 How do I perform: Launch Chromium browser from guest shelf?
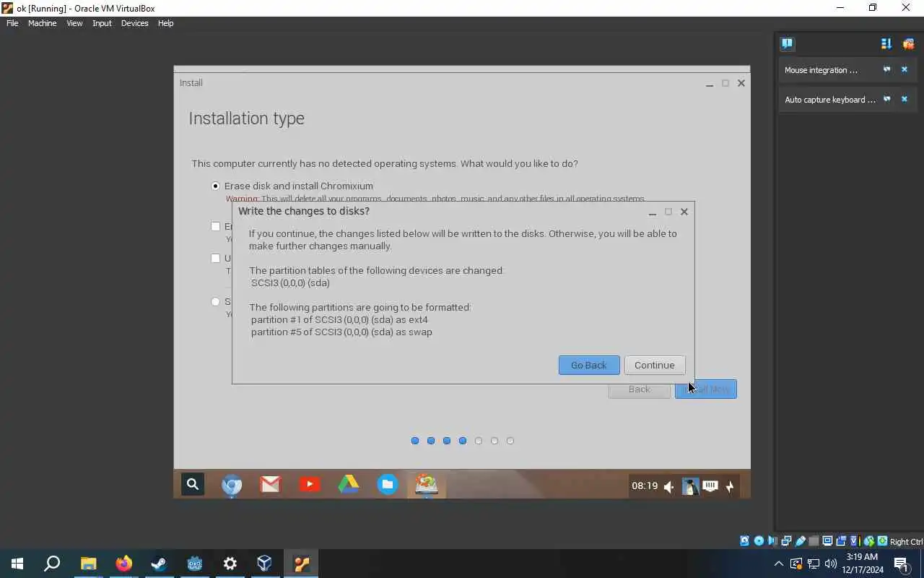point(232,485)
